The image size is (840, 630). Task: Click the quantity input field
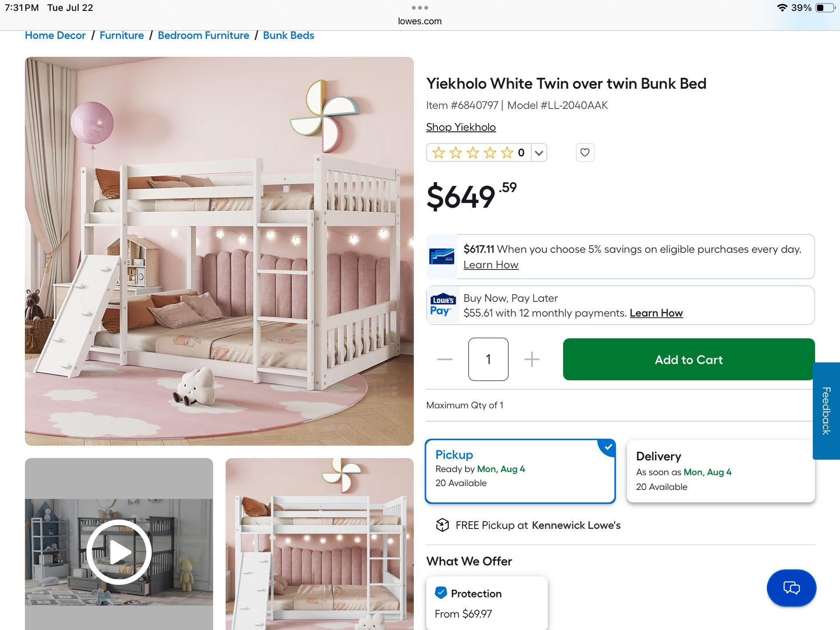[x=488, y=359]
